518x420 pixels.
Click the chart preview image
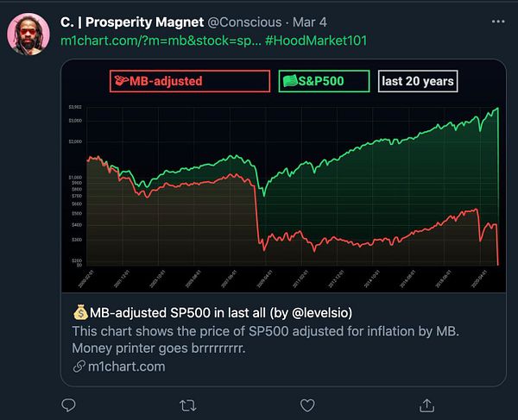point(285,190)
